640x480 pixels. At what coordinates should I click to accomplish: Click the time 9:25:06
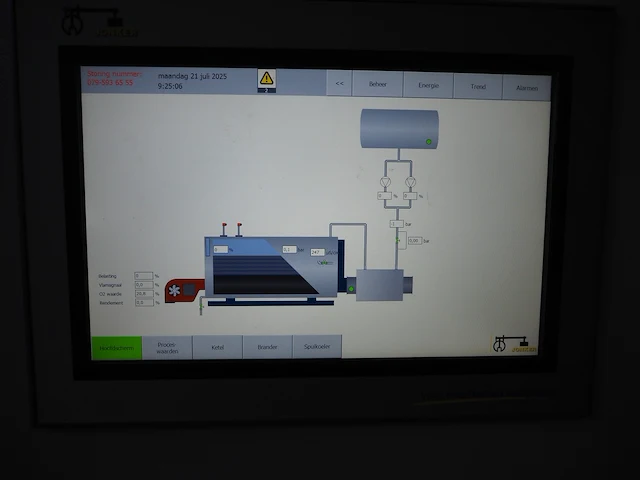pyautogui.click(x=170, y=86)
